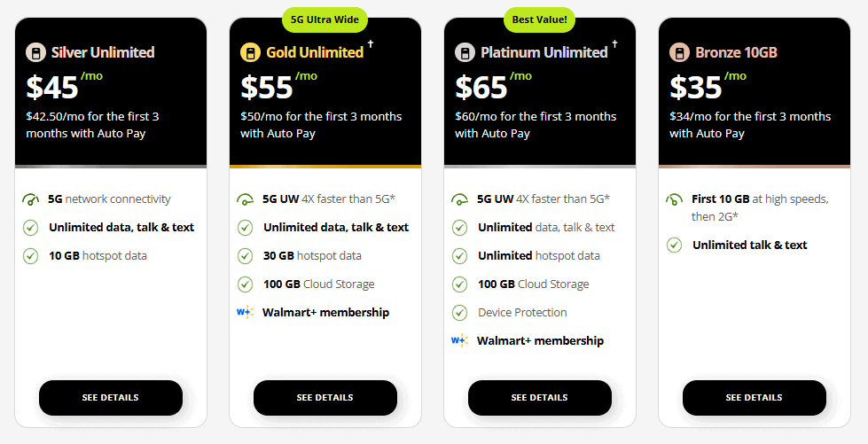Click the speed gauge icon in Silver plan
868x444 pixels.
point(30,199)
